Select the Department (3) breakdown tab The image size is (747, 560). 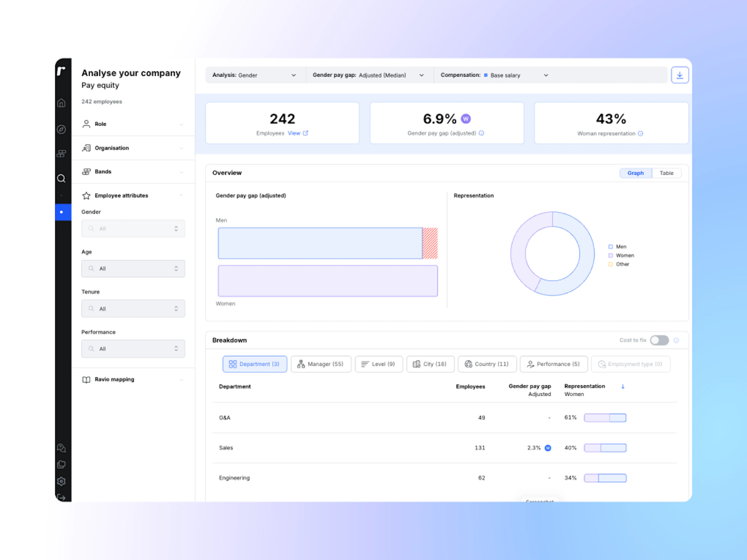point(255,364)
